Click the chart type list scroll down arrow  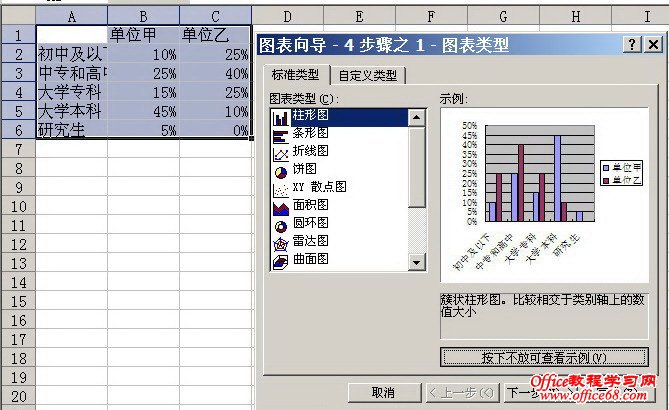click(x=416, y=262)
